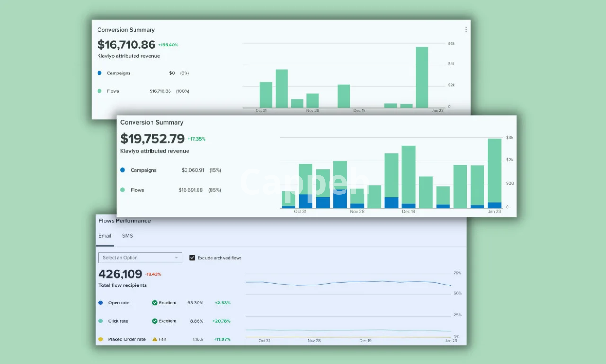Switch to the SMS tab
This screenshot has height=364, width=606.
127,236
